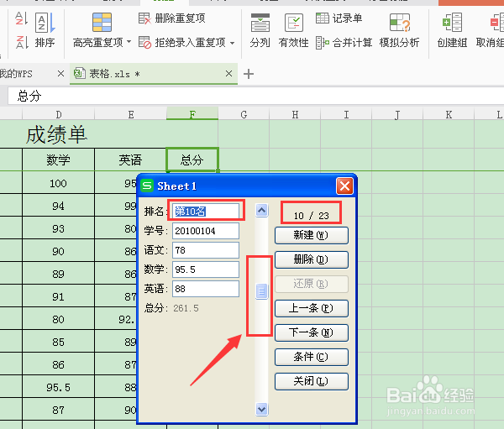Select the math cell containing 95.5
The image size is (504, 429).
pyautogui.click(x=59, y=387)
